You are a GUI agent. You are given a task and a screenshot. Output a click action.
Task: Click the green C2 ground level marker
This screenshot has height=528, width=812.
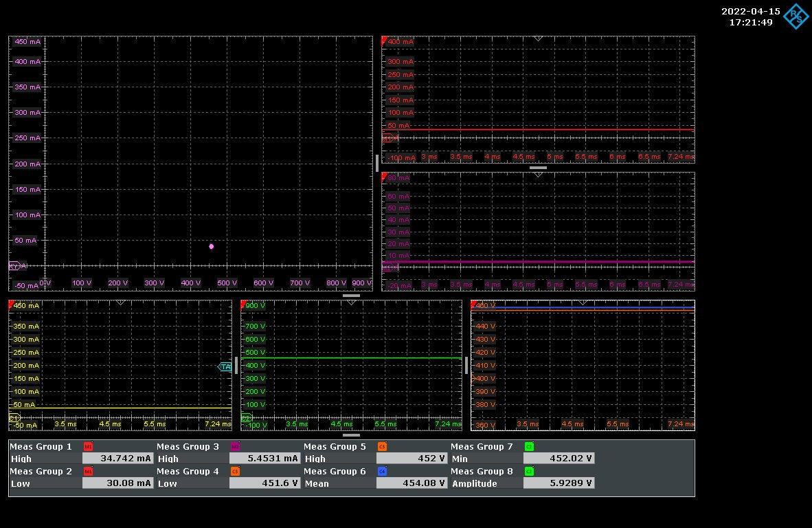246,417
